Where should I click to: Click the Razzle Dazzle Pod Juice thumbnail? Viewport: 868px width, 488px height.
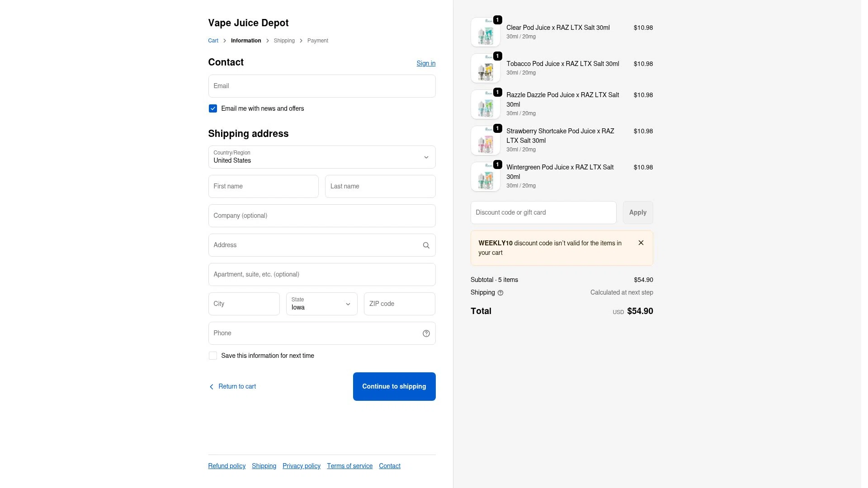tap(486, 104)
